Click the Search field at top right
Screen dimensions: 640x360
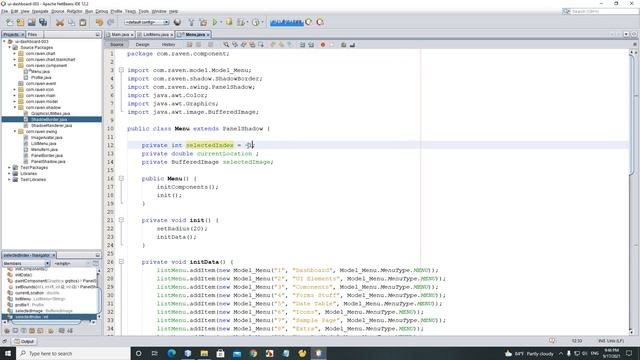[604, 11]
